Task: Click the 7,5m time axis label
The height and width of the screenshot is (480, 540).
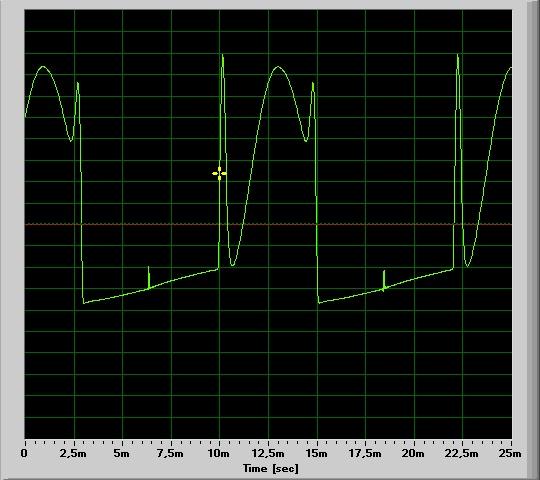Action: 170,453
